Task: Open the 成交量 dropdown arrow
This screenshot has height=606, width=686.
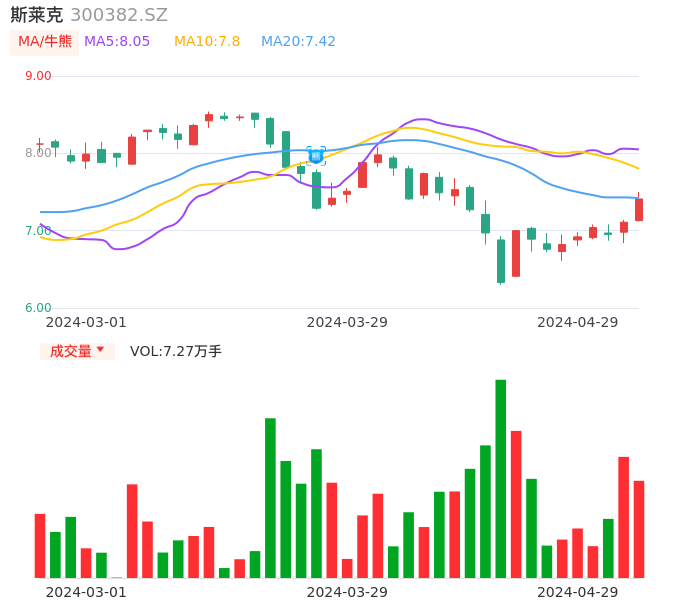Action: [100, 350]
